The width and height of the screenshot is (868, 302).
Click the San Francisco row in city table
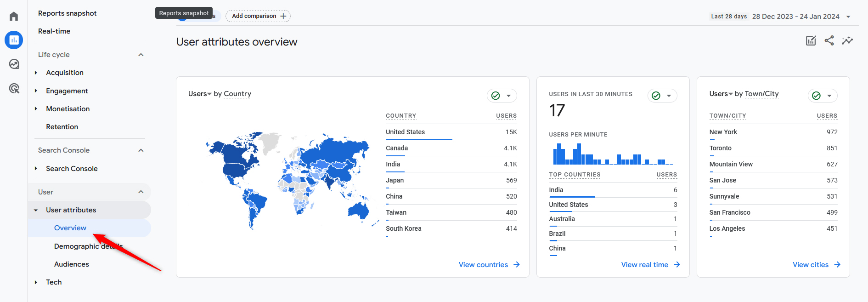pos(773,212)
